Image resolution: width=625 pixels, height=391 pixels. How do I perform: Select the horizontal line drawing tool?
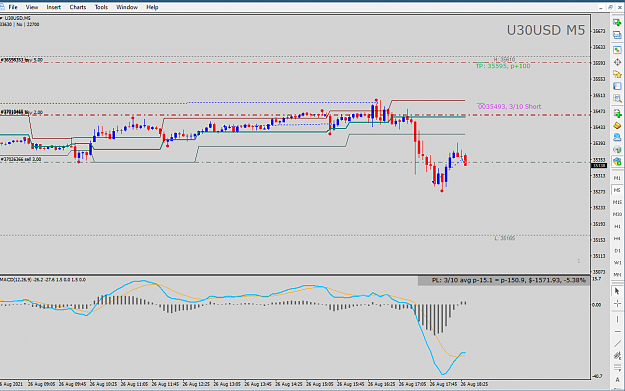tap(617, 331)
